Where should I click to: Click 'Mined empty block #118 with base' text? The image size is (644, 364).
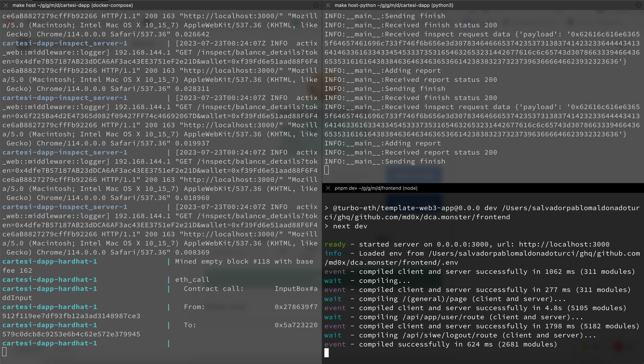click(244, 261)
